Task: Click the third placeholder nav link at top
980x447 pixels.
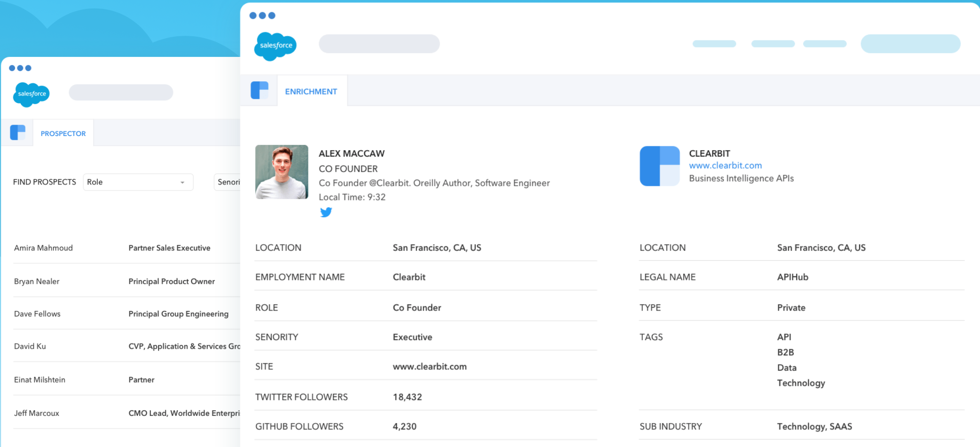Action: click(825, 44)
